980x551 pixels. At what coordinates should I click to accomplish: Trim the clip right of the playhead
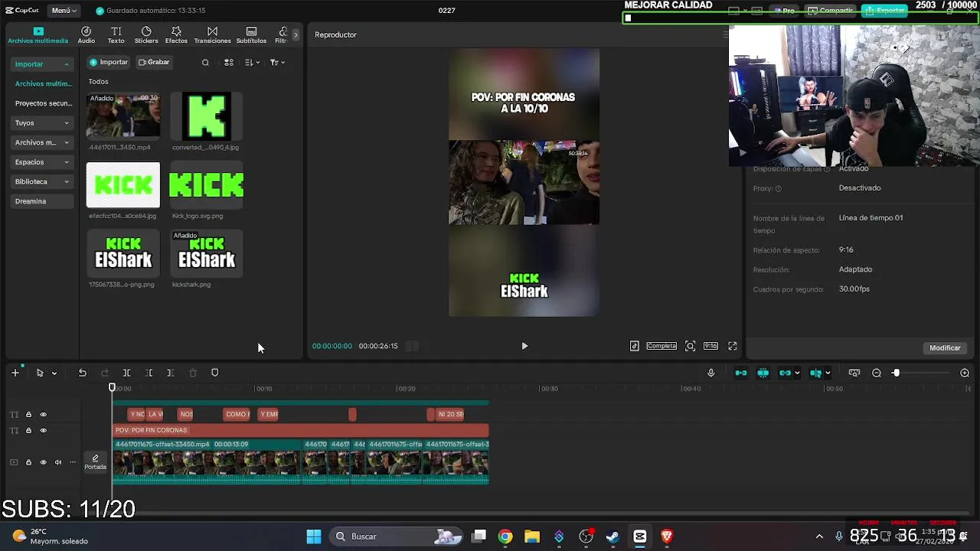coord(170,373)
